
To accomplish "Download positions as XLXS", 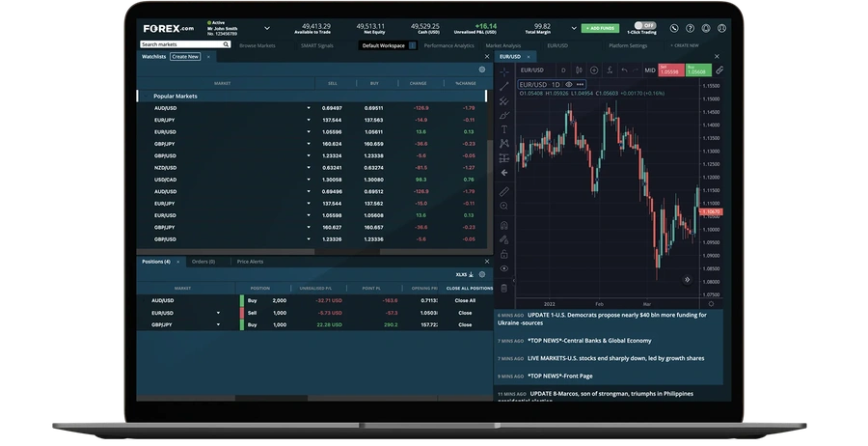I will (465, 274).
